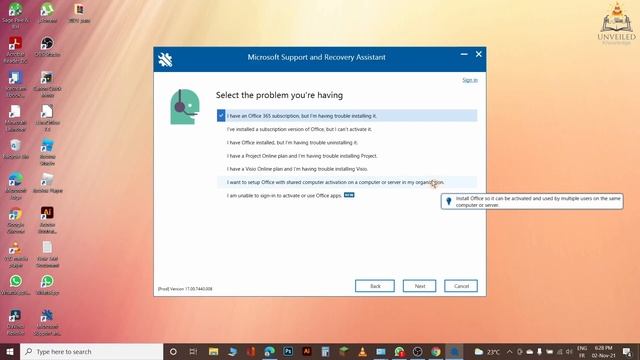
Task: Open Task View from the taskbar
Action: [x=193, y=351]
